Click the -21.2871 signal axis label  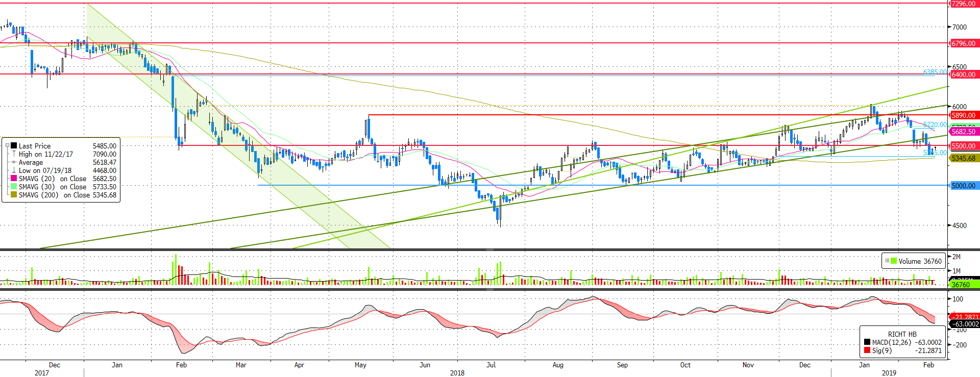[x=965, y=317]
